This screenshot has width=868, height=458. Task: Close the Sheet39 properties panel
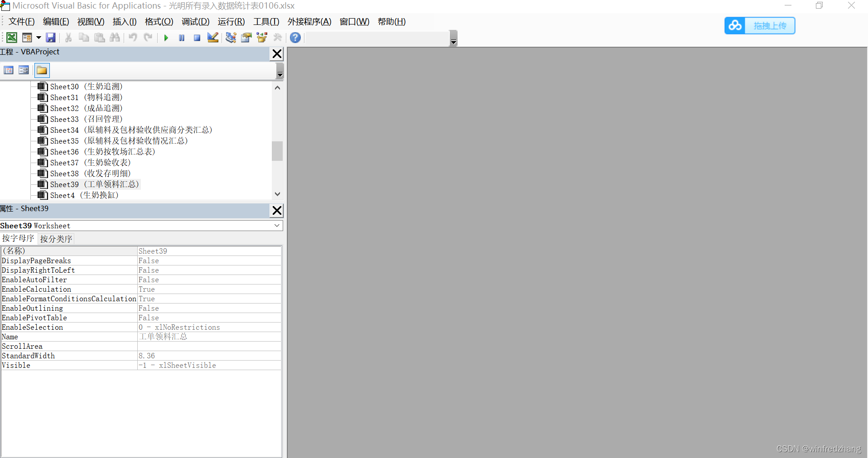277,211
